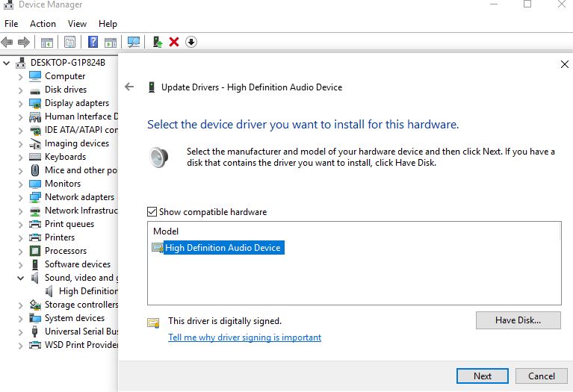This screenshot has height=392, width=573.
Task: Click the red X uninstall device icon
Action: pos(174,42)
